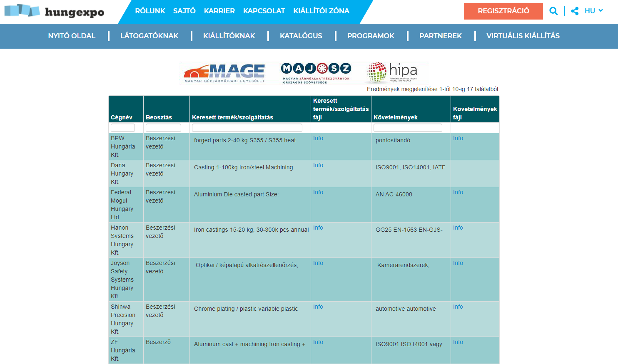Image resolution: width=618 pixels, height=364 pixels.
Task: Open requirements file Info for ZF Hungária
Action: (458, 342)
